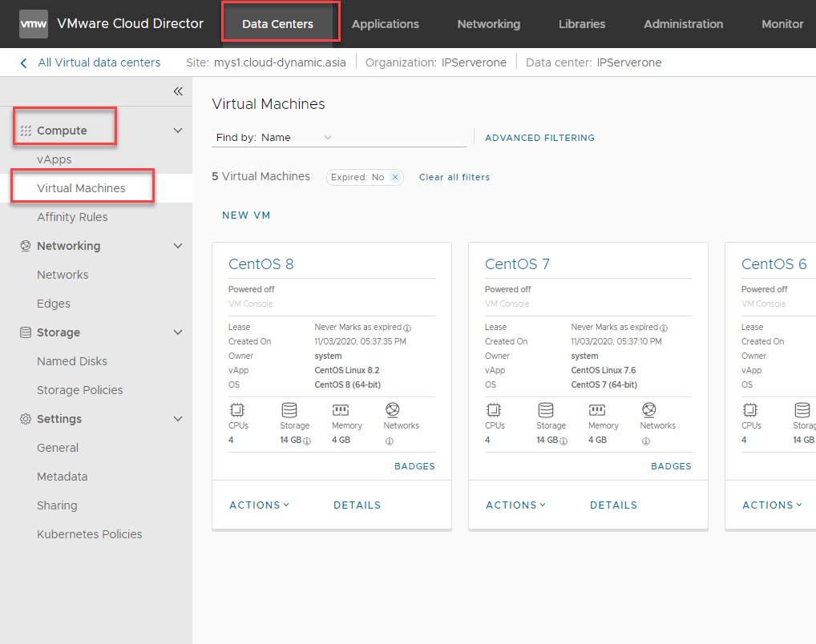Click CentOS 8 lease info icon
Screen dimensions: 816x644
click(x=407, y=328)
